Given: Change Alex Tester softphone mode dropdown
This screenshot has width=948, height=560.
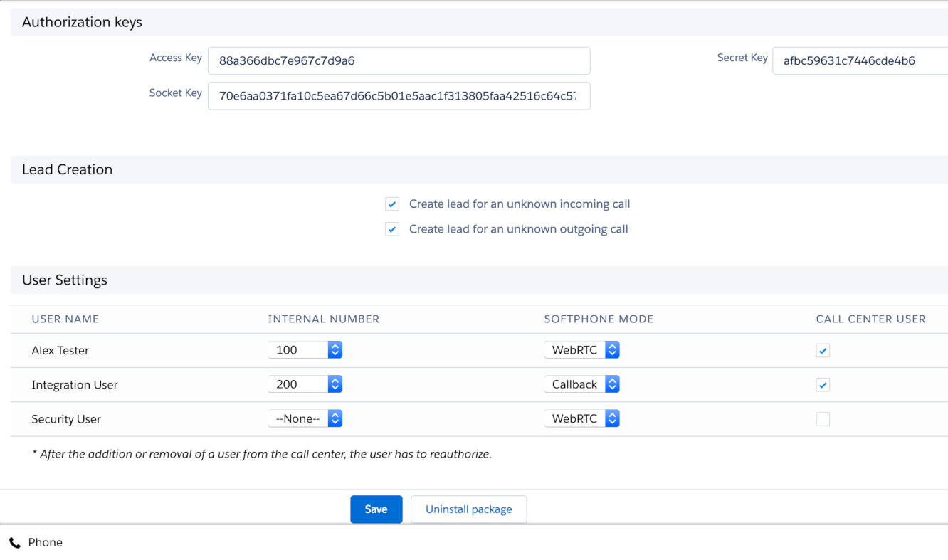Looking at the screenshot, I should click(x=581, y=350).
